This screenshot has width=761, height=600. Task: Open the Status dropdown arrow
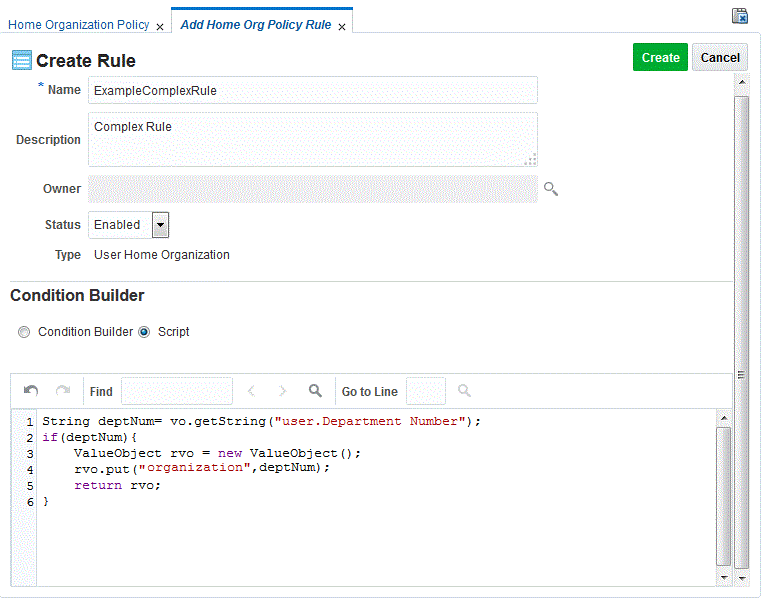[161, 225]
